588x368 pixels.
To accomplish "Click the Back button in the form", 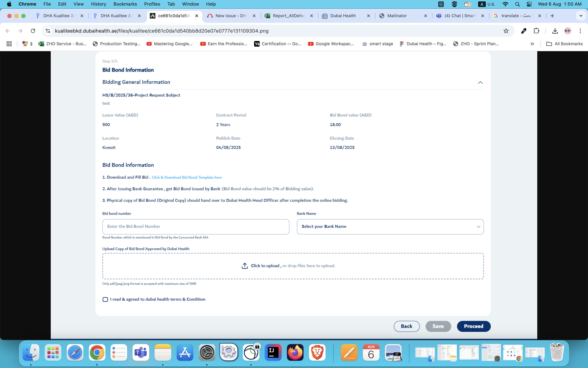I will pyautogui.click(x=407, y=326).
